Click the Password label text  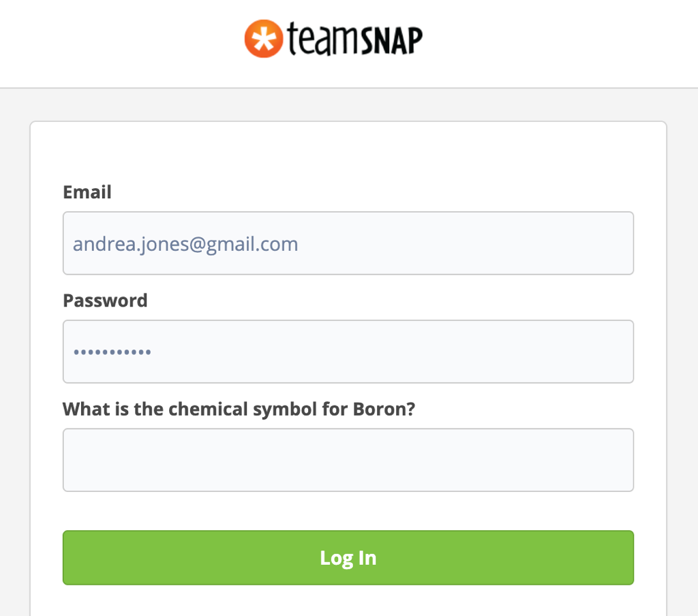point(105,301)
